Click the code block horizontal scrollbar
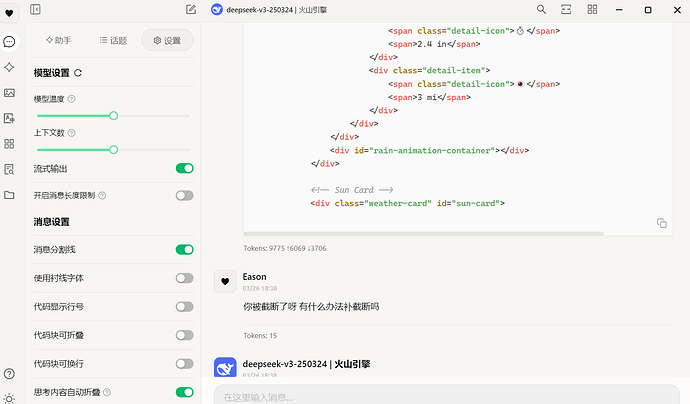 (423, 233)
